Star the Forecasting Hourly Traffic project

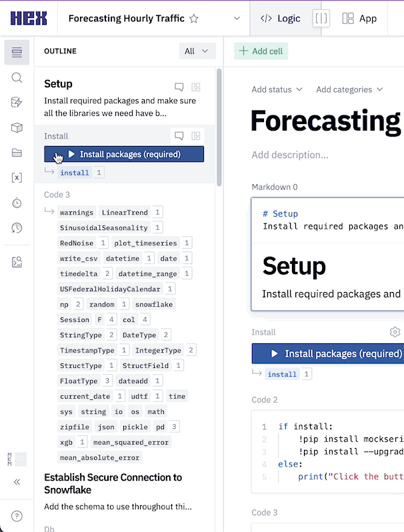(x=194, y=19)
